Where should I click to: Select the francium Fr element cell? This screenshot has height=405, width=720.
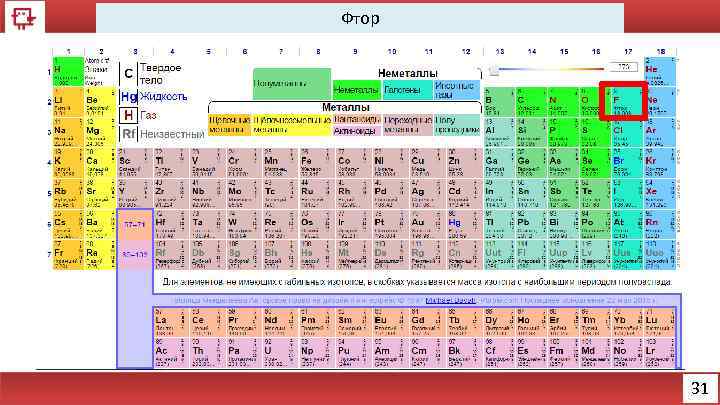click(68, 255)
